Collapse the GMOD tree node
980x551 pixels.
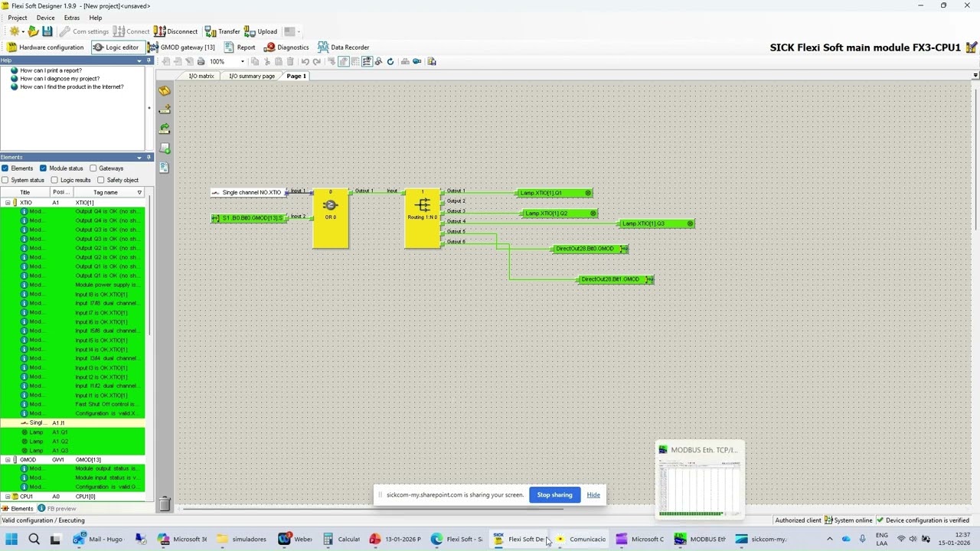8,460
